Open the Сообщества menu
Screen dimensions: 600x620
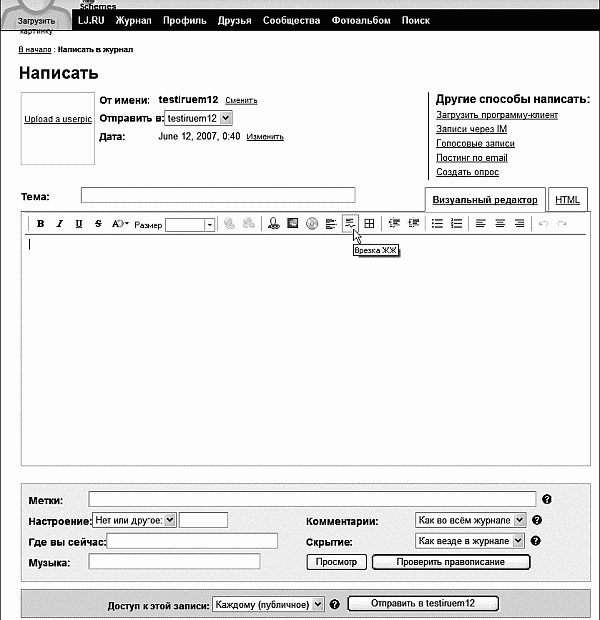(291, 21)
